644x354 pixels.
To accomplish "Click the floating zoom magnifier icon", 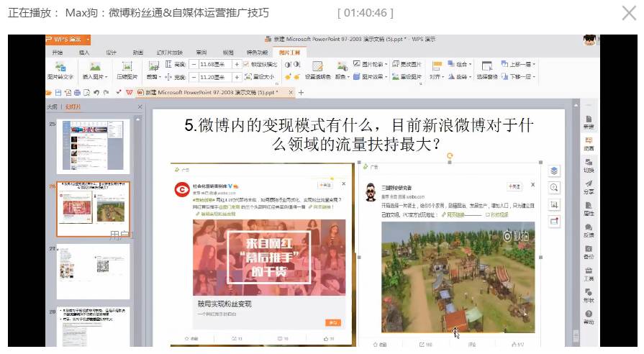I will pyautogui.click(x=554, y=188).
